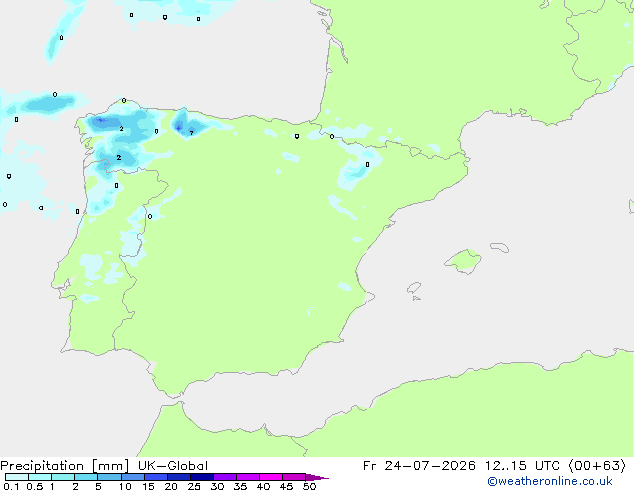Select the 40–45 mm magenta legend swatch
The height and width of the screenshot is (490, 634).
(x=271, y=477)
